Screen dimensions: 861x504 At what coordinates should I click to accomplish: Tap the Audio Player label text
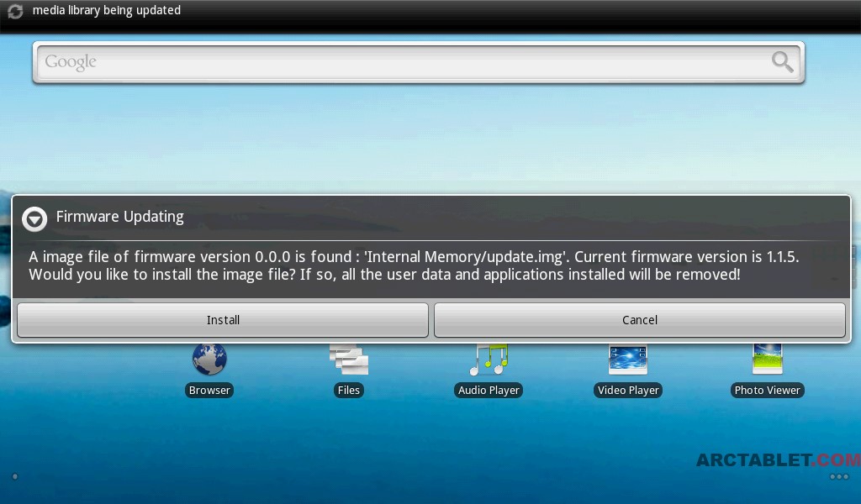pos(489,390)
